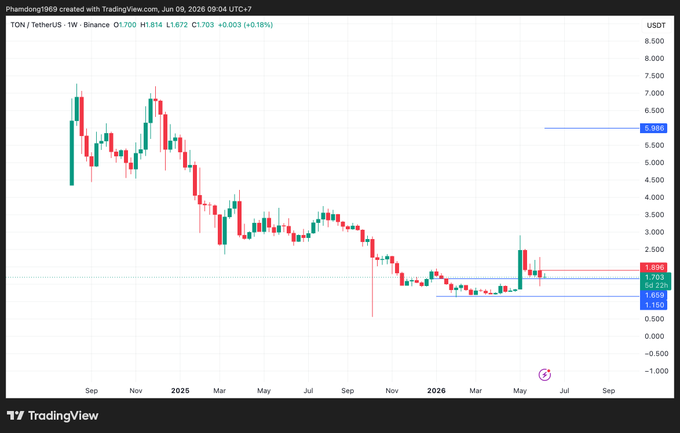This screenshot has width=680, height=433.
Task: Click the 2026 label on time axis
Action: (x=436, y=390)
